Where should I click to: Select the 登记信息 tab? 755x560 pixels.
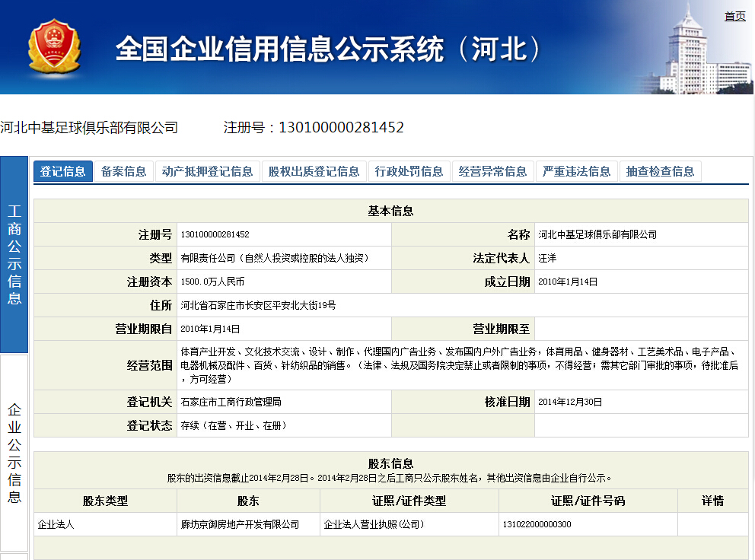[62, 171]
